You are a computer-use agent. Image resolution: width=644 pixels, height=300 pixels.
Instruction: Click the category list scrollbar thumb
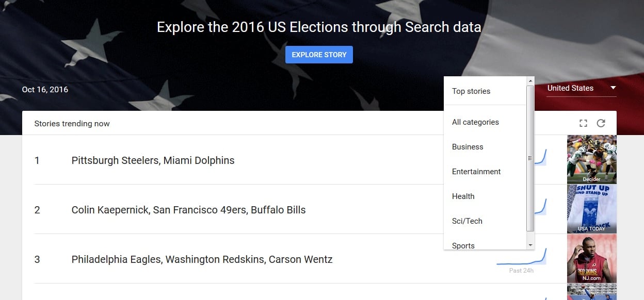click(530, 158)
